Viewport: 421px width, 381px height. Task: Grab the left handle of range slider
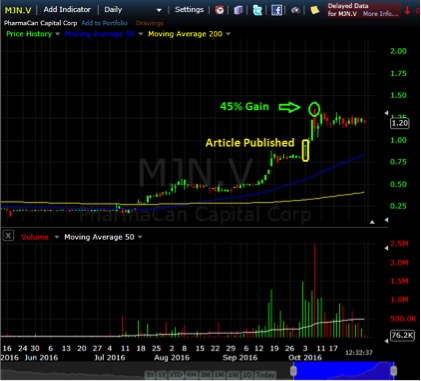[294, 371]
